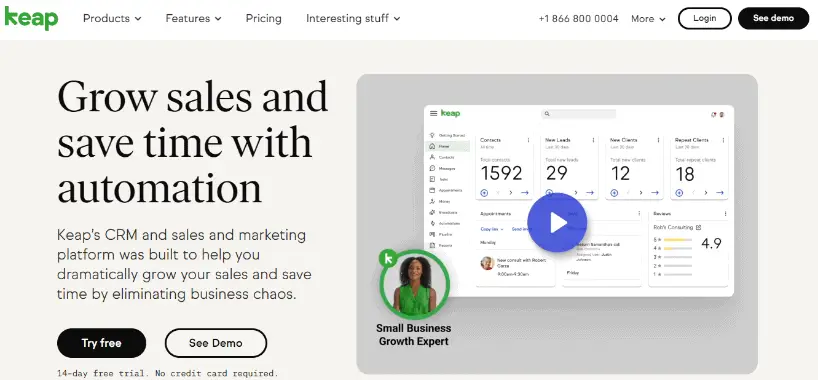Click the search field in dashboard preview
The image size is (818, 380).
point(579,113)
